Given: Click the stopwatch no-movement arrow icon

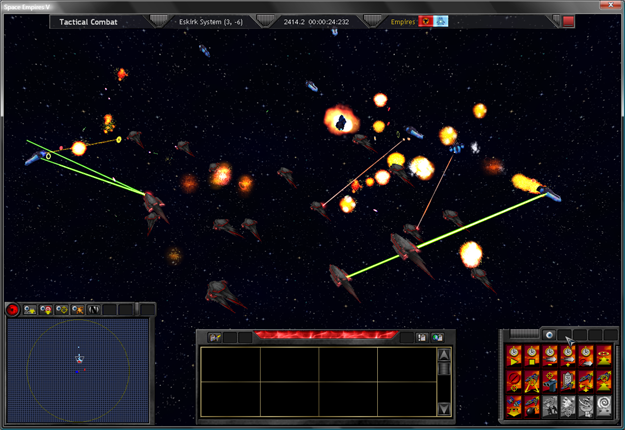Looking at the screenshot, I should (x=586, y=356).
